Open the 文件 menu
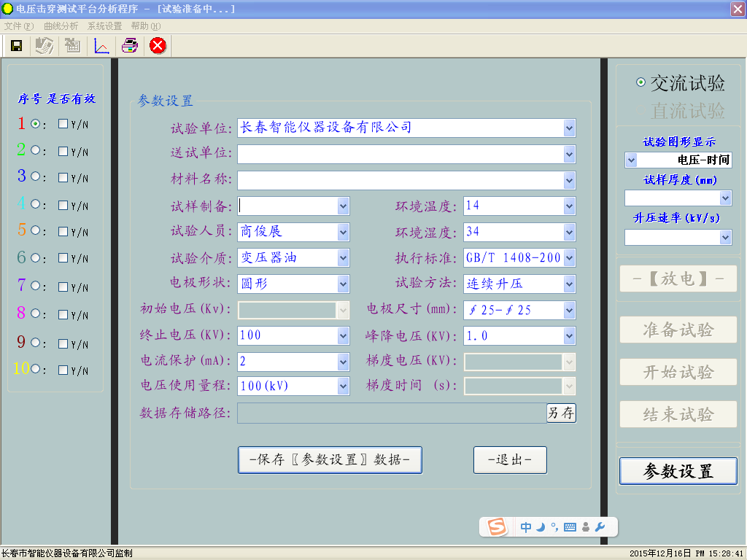This screenshot has height=560, width=747. [x=18, y=26]
